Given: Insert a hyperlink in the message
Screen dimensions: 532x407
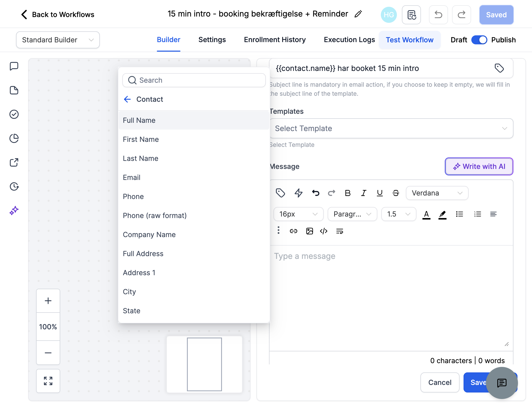Looking at the screenshot, I should click(x=293, y=231).
